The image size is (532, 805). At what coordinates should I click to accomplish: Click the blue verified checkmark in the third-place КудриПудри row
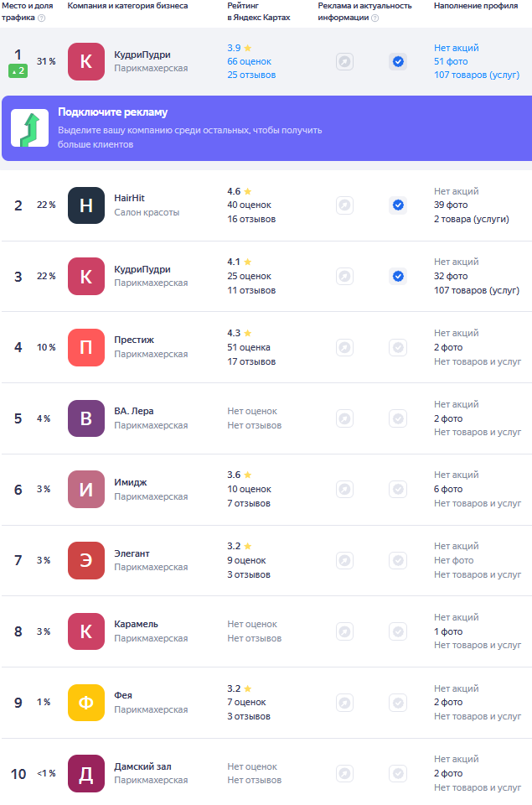[x=398, y=276]
